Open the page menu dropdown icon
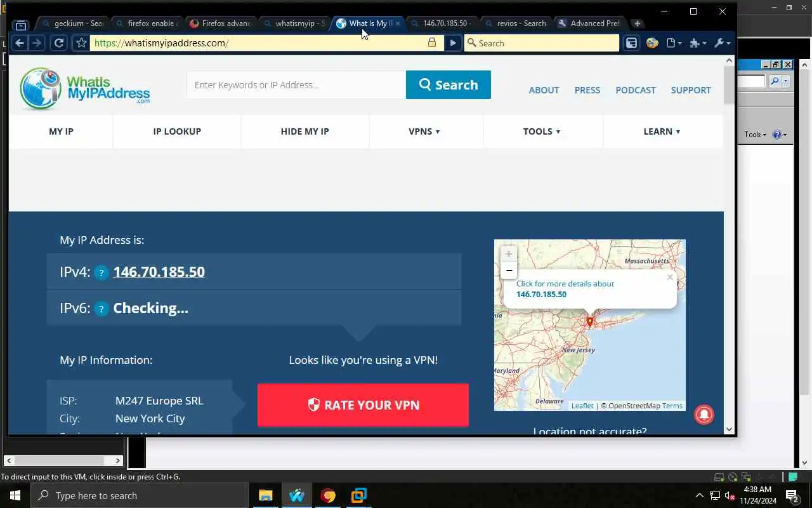Screen dimensions: 812x508 point(674,43)
